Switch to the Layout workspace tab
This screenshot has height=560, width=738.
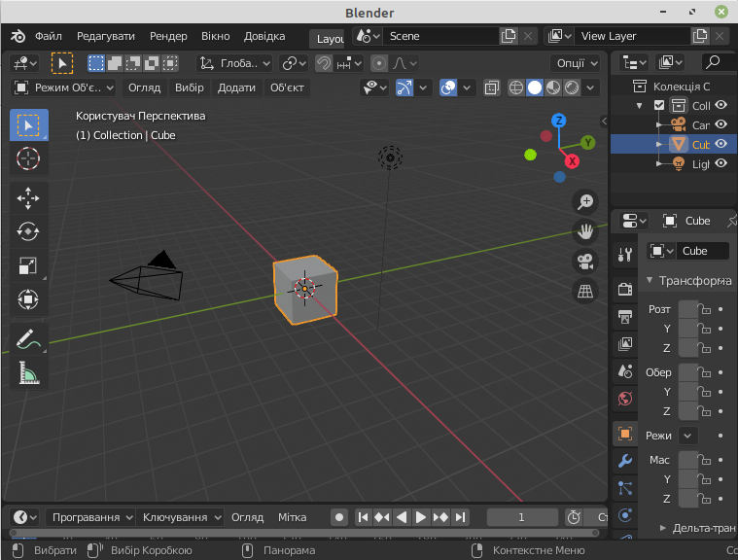click(x=328, y=39)
